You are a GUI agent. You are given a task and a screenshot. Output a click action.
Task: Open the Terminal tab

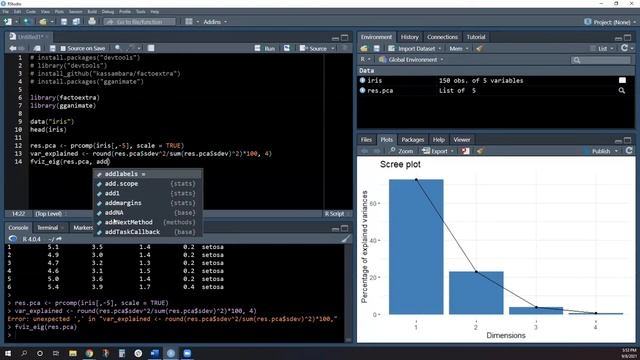[48, 228]
